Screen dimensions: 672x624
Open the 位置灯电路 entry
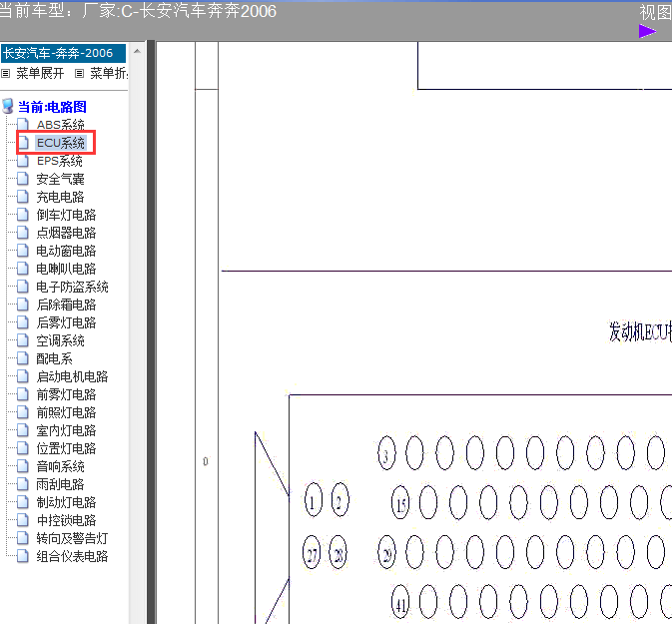tap(67, 448)
